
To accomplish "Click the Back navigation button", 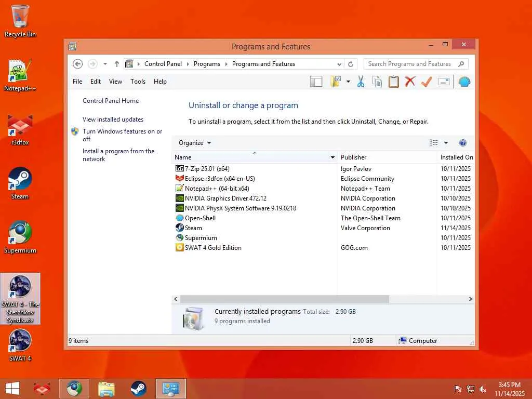I will pyautogui.click(x=78, y=64).
